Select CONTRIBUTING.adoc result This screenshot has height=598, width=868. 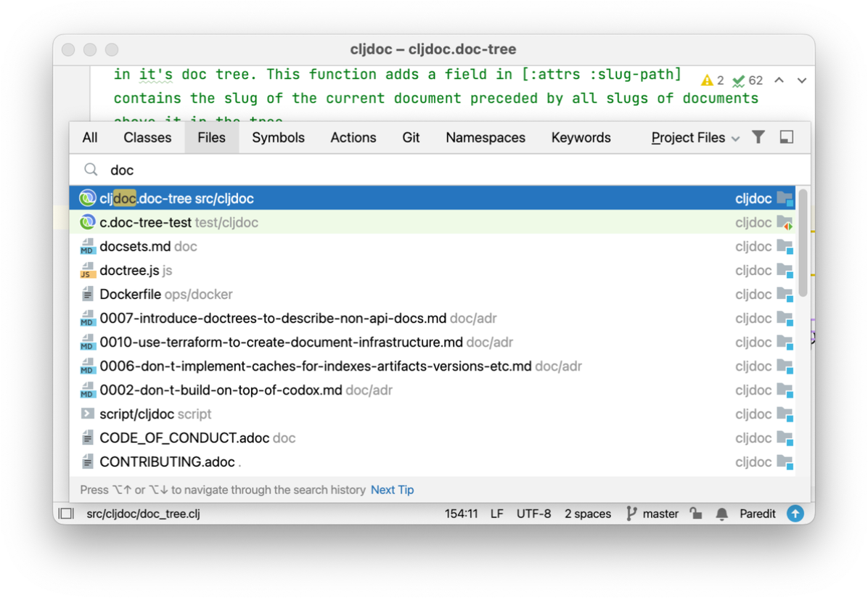point(433,462)
